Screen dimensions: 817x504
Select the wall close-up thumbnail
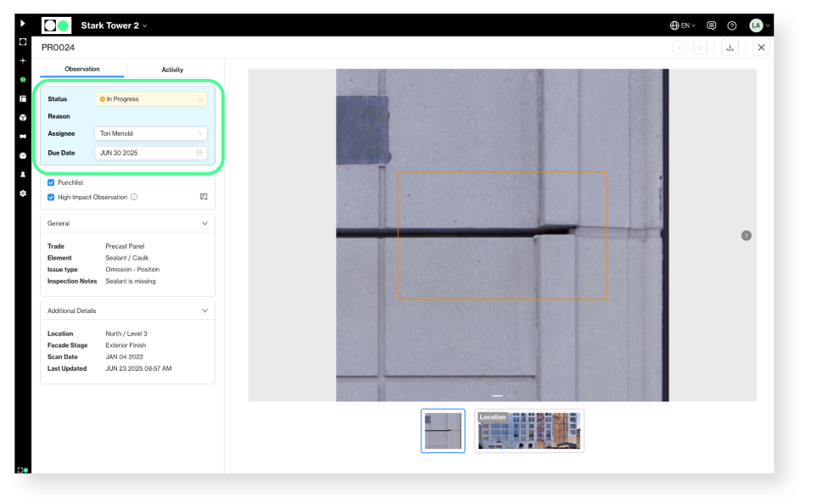click(x=443, y=431)
